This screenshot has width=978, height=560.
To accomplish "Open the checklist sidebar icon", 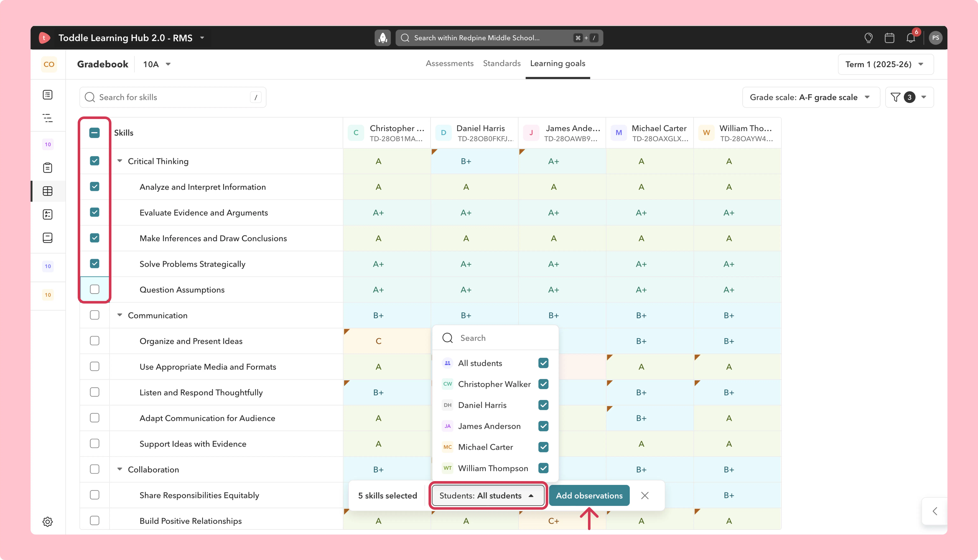I will tap(48, 214).
